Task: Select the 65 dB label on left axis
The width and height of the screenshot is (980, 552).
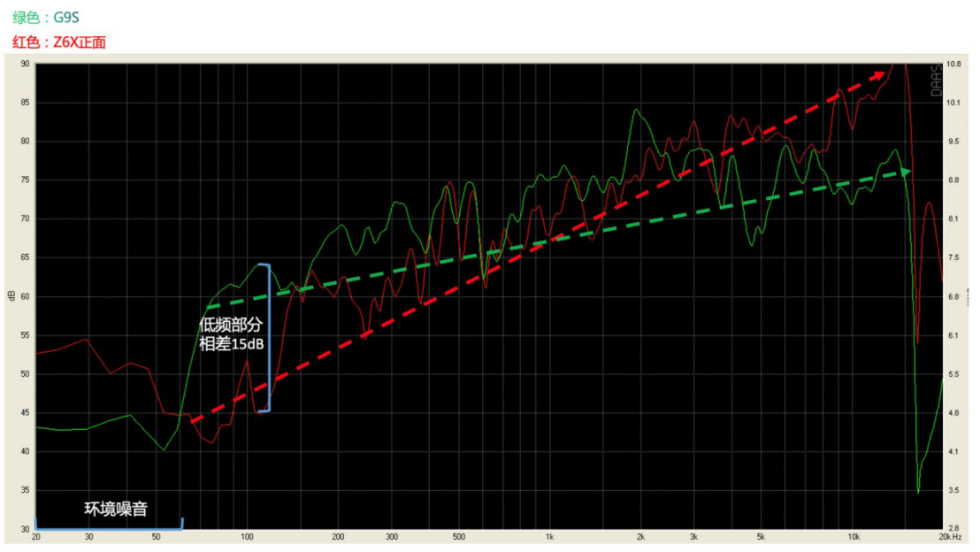Action: [25, 257]
